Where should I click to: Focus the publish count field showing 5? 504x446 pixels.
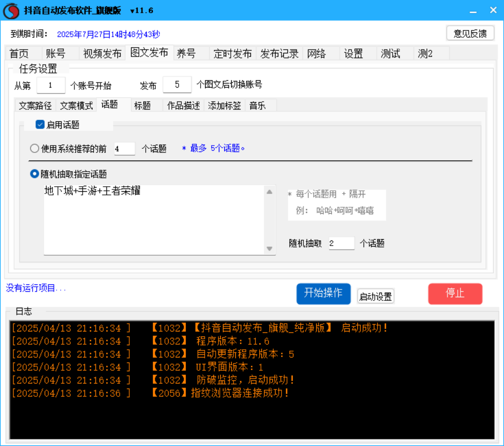(x=177, y=85)
